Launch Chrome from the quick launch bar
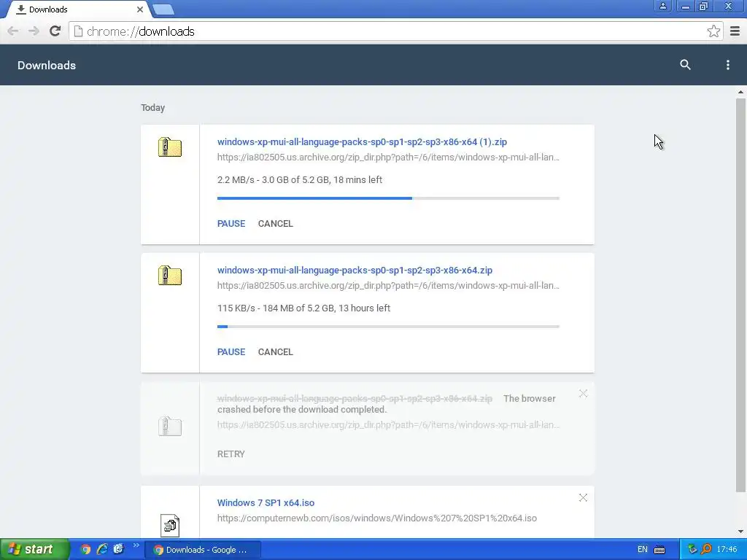This screenshot has height=560, width=747. 85,549
